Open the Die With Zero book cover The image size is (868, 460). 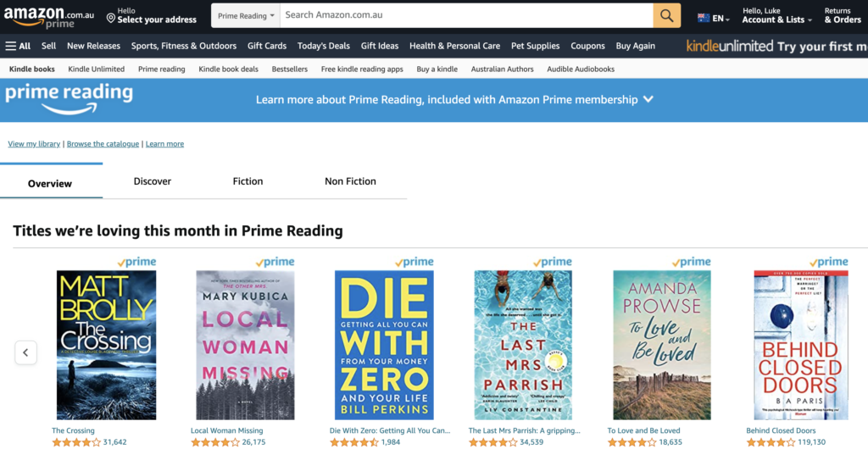(384, 345)
